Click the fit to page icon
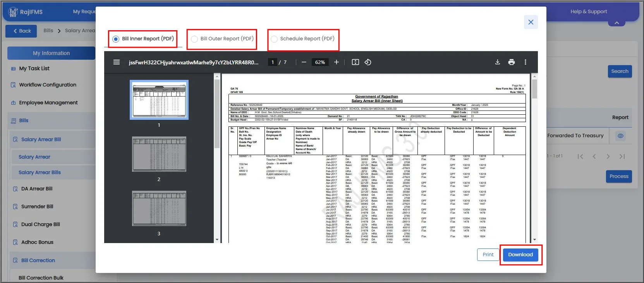 [355, 62]
